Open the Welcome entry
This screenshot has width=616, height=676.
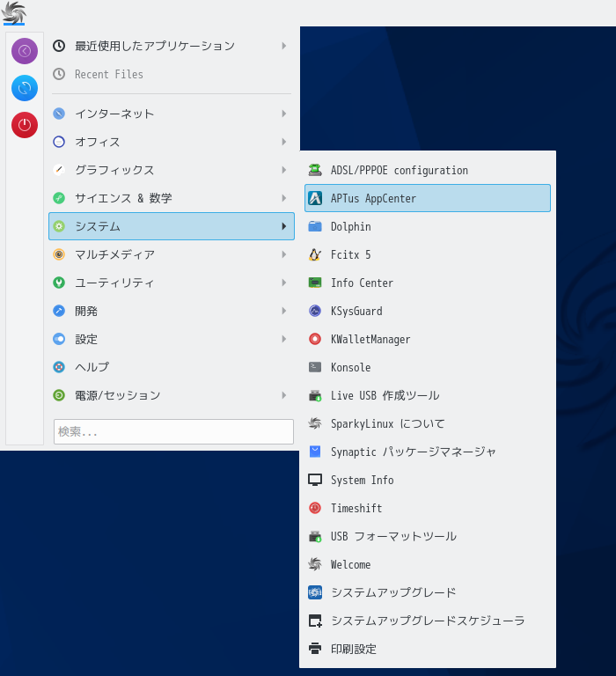click(x=428, y=564)
